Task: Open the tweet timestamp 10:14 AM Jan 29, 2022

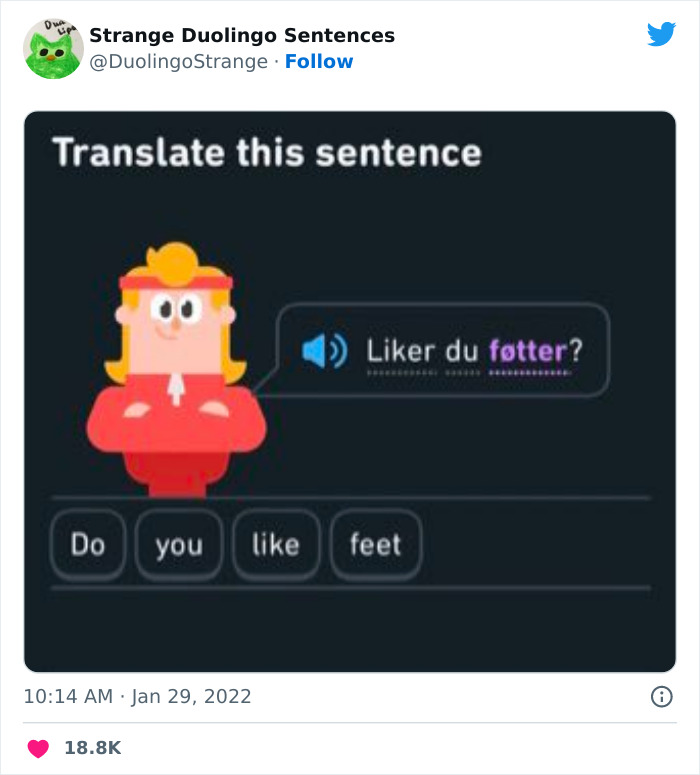Action: [x=138, y=696]
